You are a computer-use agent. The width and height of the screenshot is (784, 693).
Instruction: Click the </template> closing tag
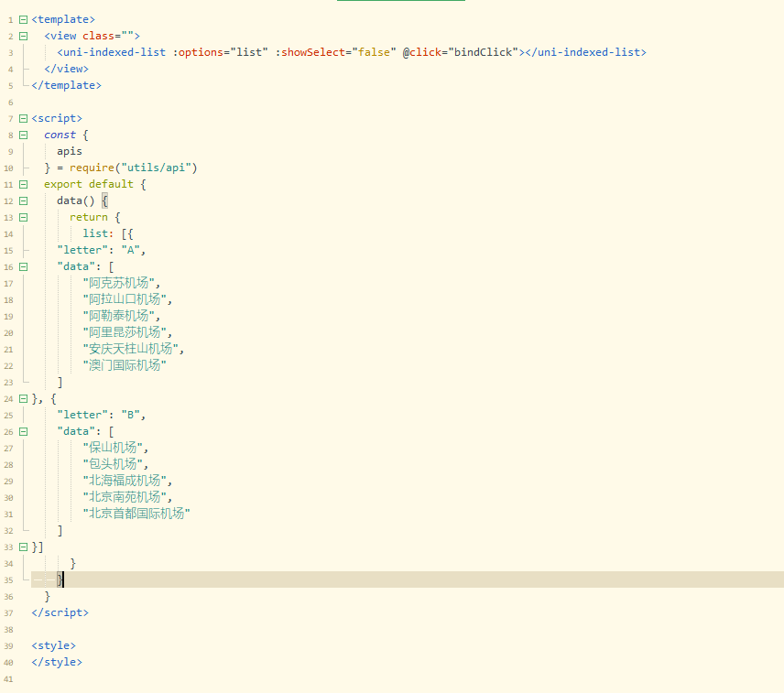[x=66, y=85]
